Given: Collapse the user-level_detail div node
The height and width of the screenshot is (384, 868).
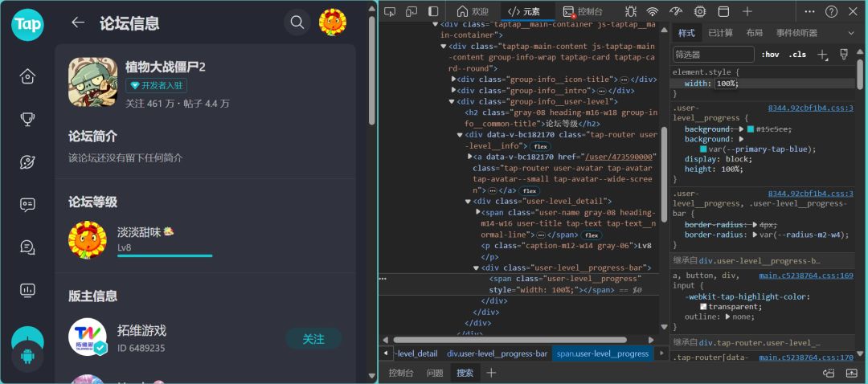Looking at the screenshot, I should click(469, 202).
